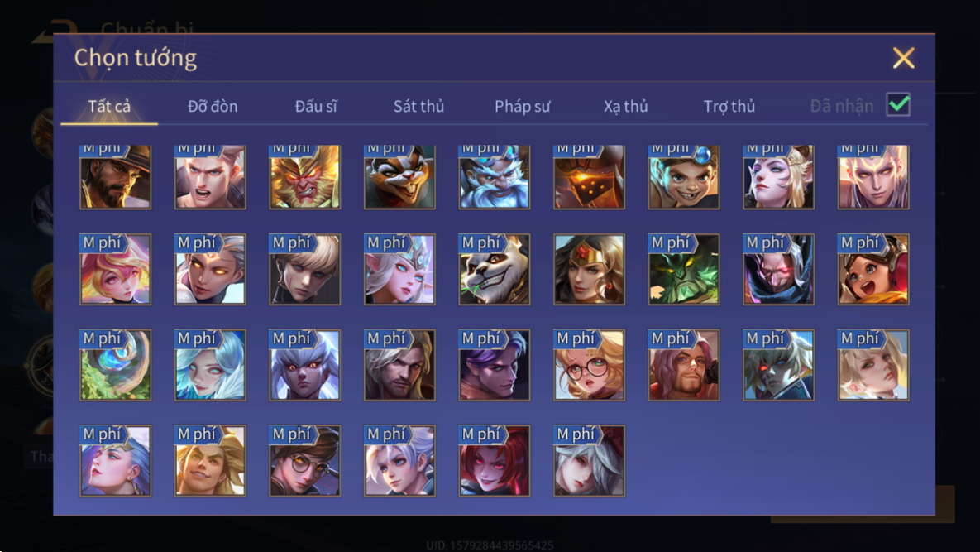The image size is (980, 552).
Task: Select blonde girl with round glasses
Action: (x=589, y=365)
